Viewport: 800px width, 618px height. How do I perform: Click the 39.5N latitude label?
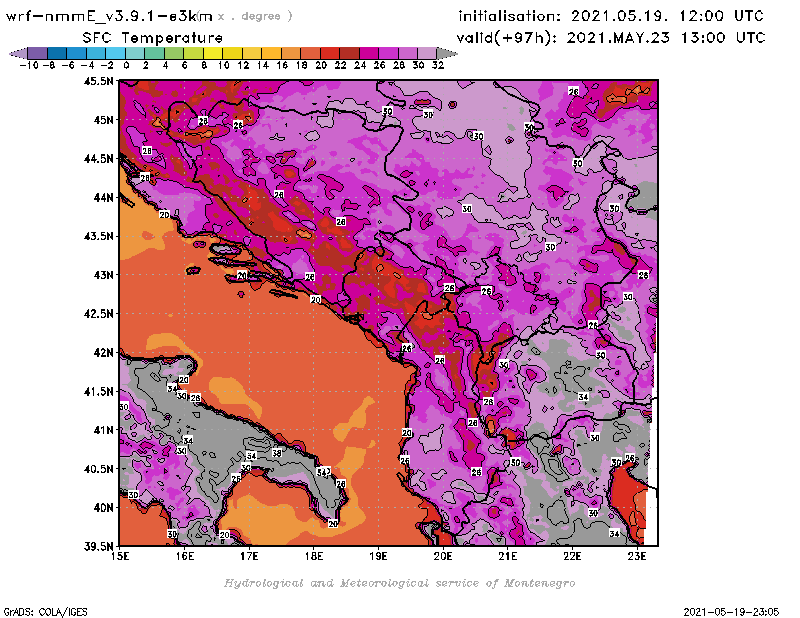tap(98, 546)
